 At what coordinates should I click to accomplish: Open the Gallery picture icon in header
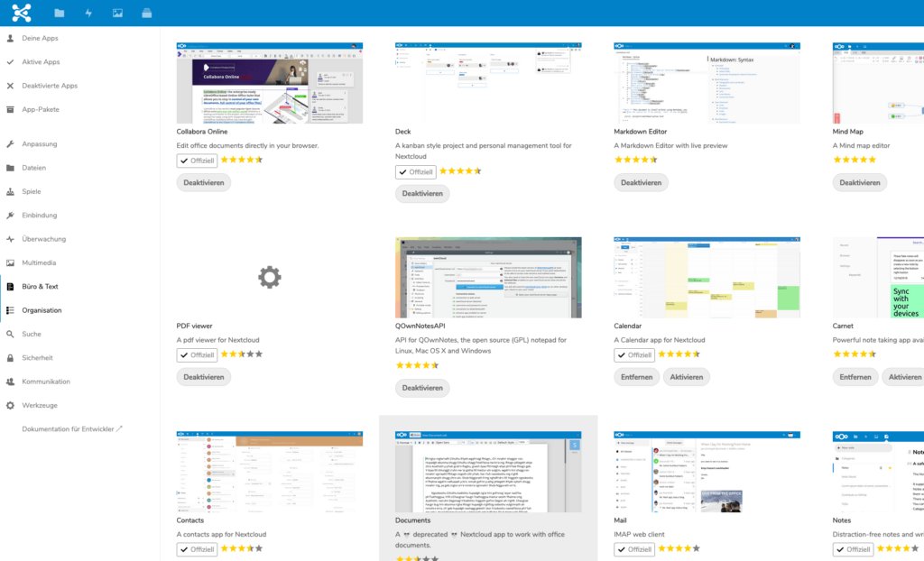pos(118,13)
